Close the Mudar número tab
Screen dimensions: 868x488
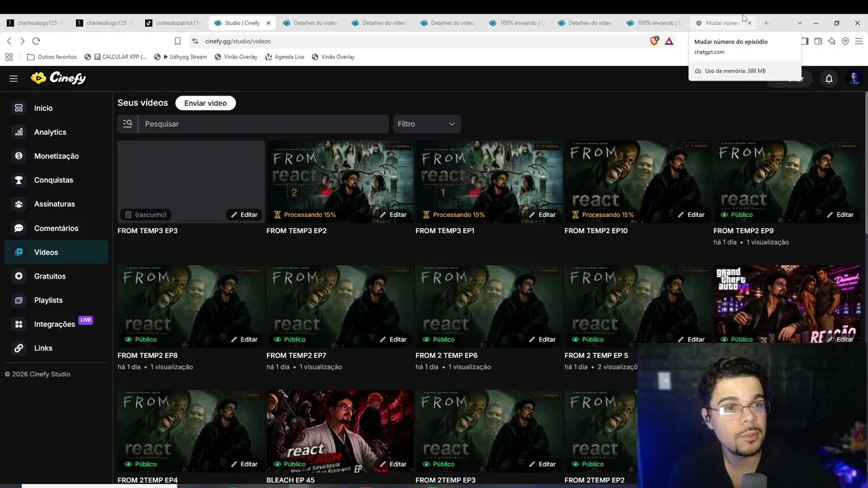[749, 23]
